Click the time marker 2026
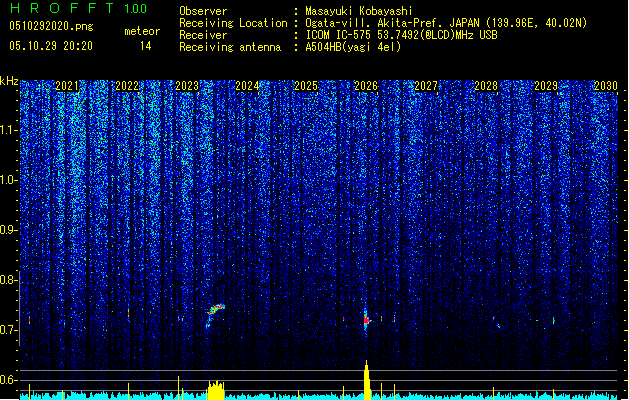The image size is (629, 400). pyautogui.click(x=366, y=86)
